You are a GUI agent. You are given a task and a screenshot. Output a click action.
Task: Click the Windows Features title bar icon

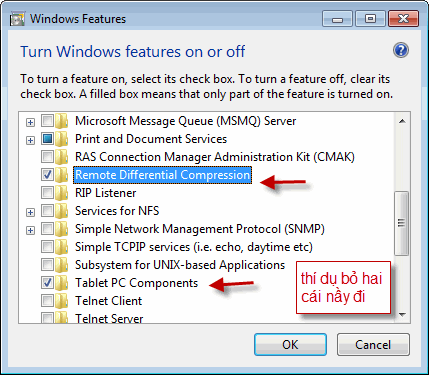tap(17, 19)
